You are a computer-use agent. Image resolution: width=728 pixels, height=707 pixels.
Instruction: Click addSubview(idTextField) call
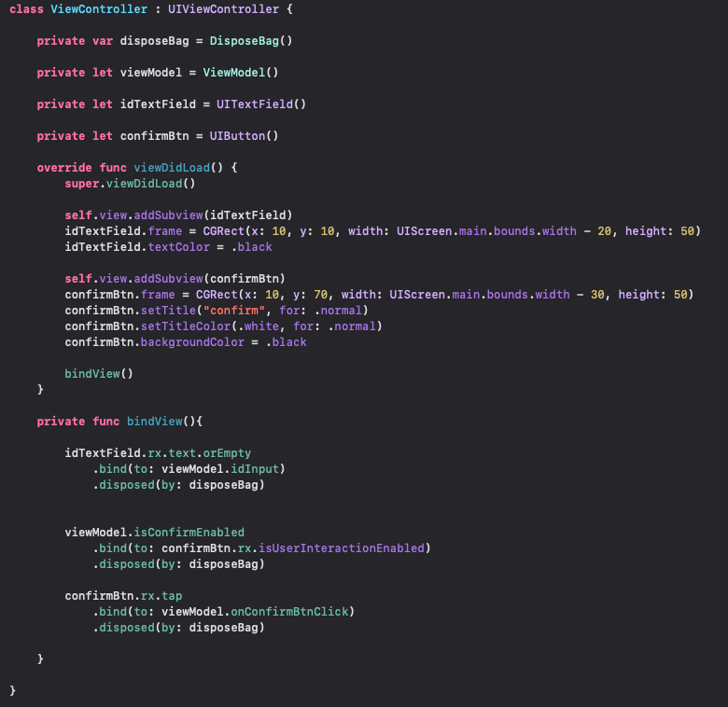click(x=213, y=215)
